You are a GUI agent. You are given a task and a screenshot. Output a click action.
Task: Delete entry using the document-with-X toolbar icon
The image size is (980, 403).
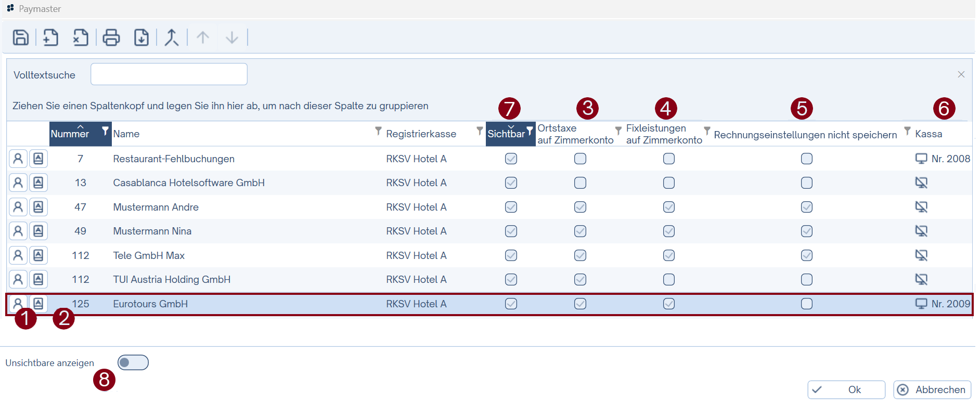(x=81, y=37)
